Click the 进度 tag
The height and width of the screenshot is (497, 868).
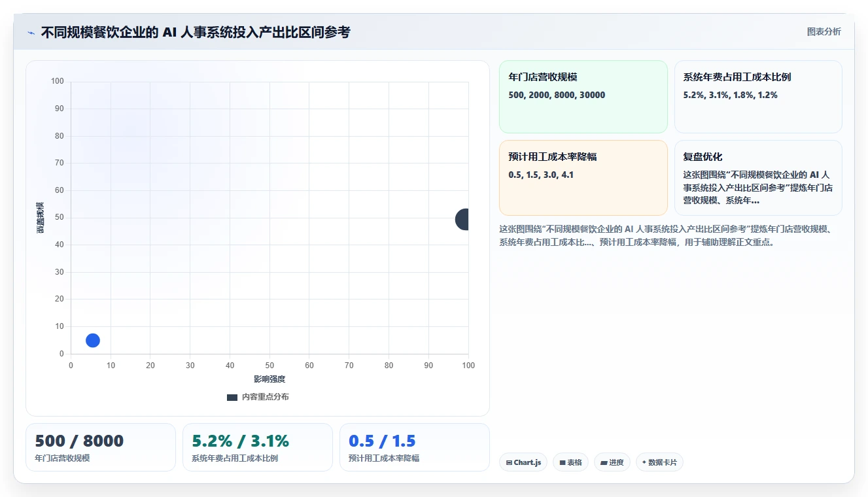pyautogui.click(x=612, y=462)
